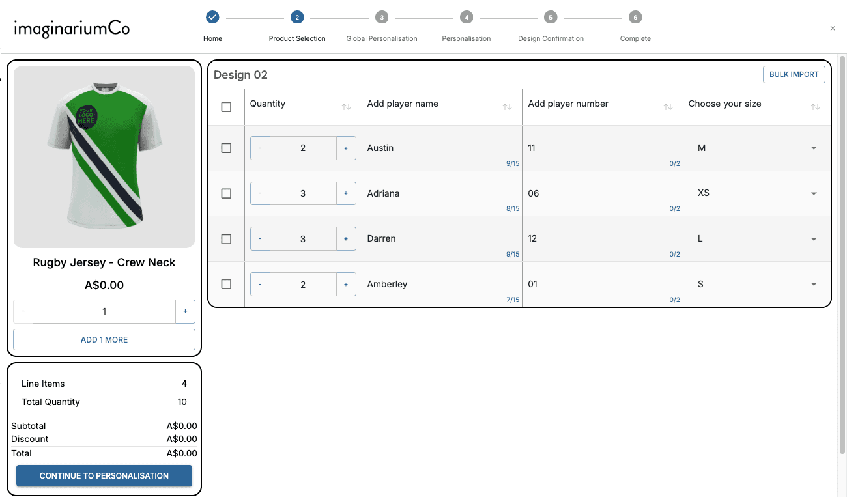Select the Austin row checkbox
The height and width of the screenshot is (504, 847).
pyautogui.click(x=226, y=148)
